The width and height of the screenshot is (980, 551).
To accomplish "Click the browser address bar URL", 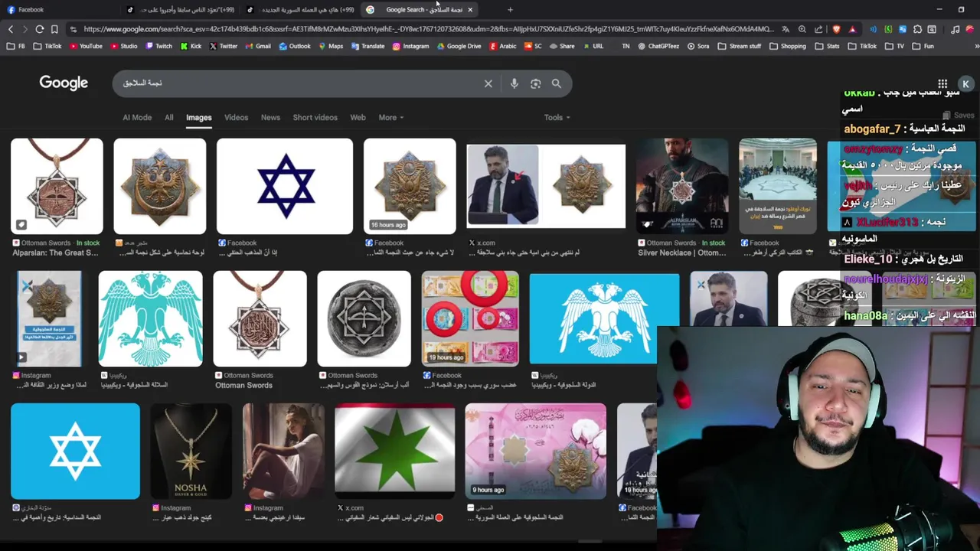I will click(429, 29).
